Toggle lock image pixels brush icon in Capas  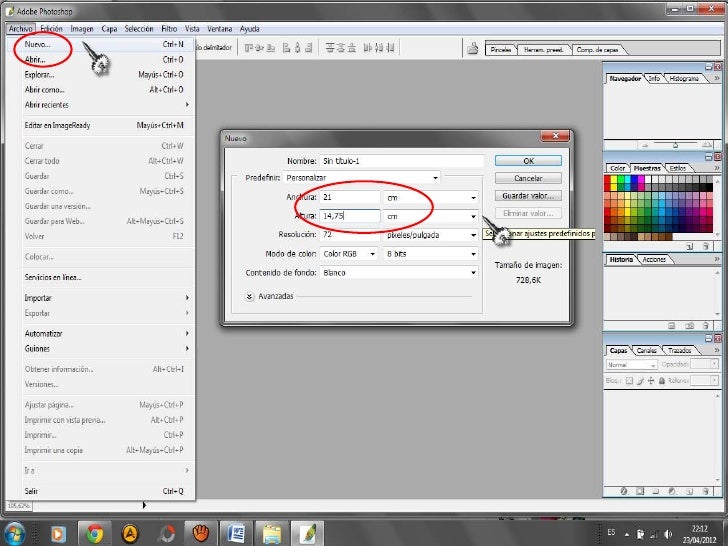pyautogui.click(x=640, y=381)
